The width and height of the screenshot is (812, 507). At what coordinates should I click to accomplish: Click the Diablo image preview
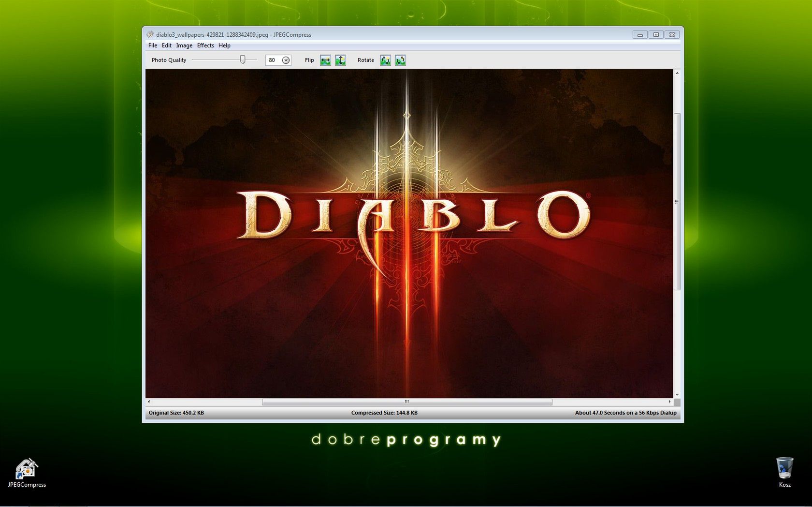coord(409,234)
